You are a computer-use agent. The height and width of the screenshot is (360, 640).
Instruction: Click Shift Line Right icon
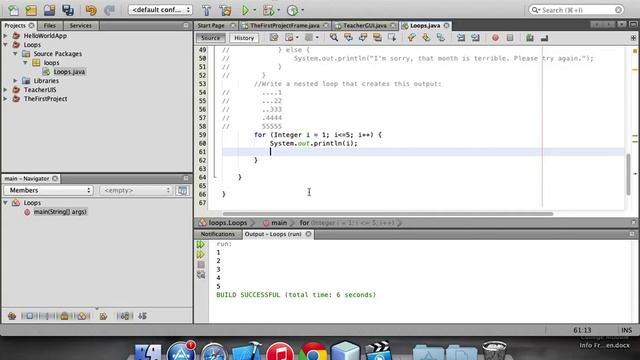tap(475, 38)
